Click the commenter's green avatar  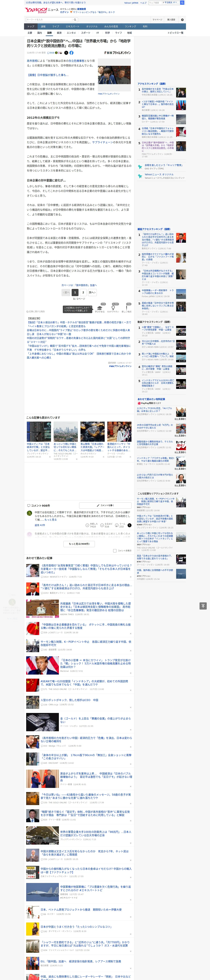click(29, 513)
